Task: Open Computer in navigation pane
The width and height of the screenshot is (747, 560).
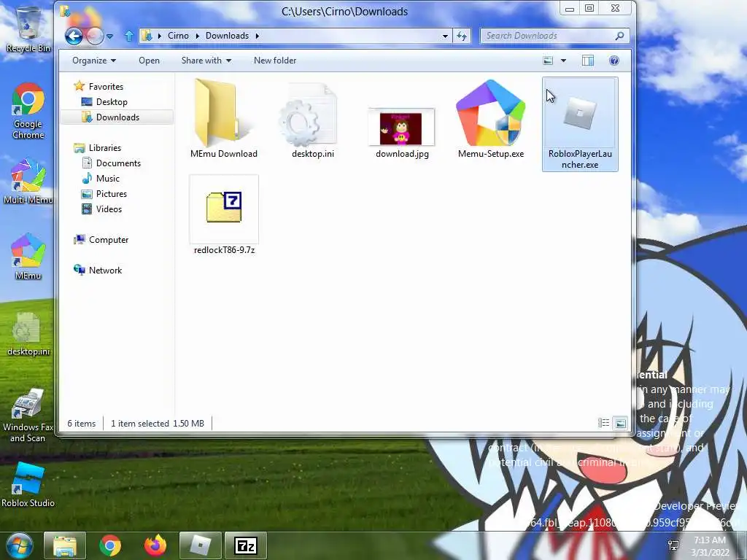Action: click(x=101, y=239)
